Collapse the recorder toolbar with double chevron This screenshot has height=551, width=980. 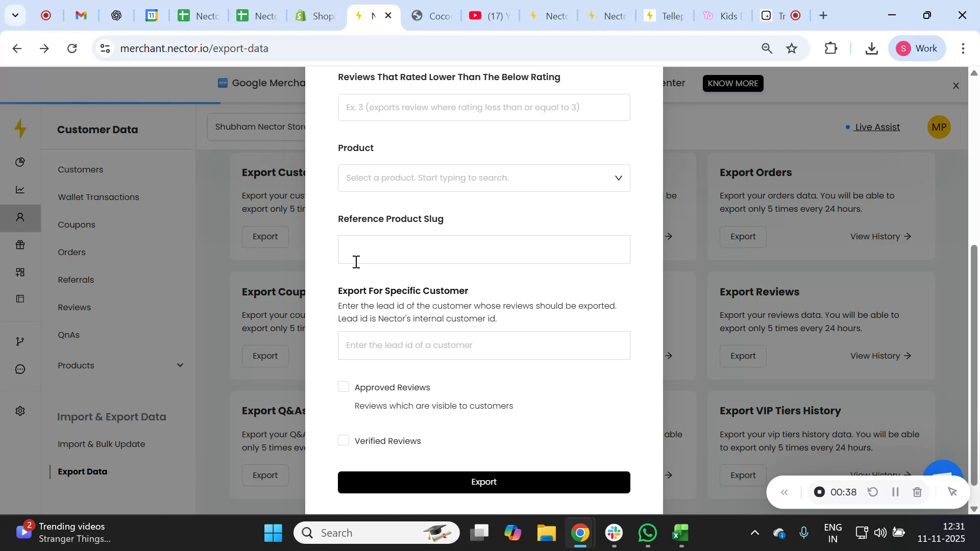click(785, 492)
